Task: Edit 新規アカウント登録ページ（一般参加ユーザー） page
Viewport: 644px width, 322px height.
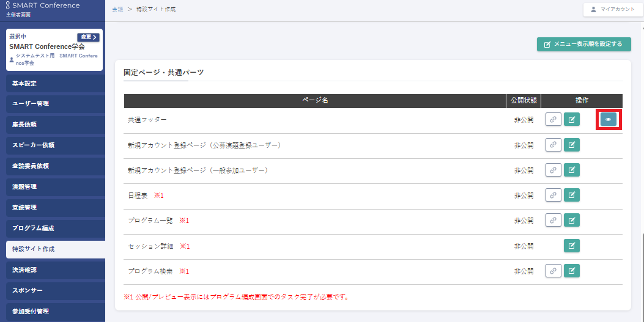Action: pyautogui.click(x=571, y=170)
